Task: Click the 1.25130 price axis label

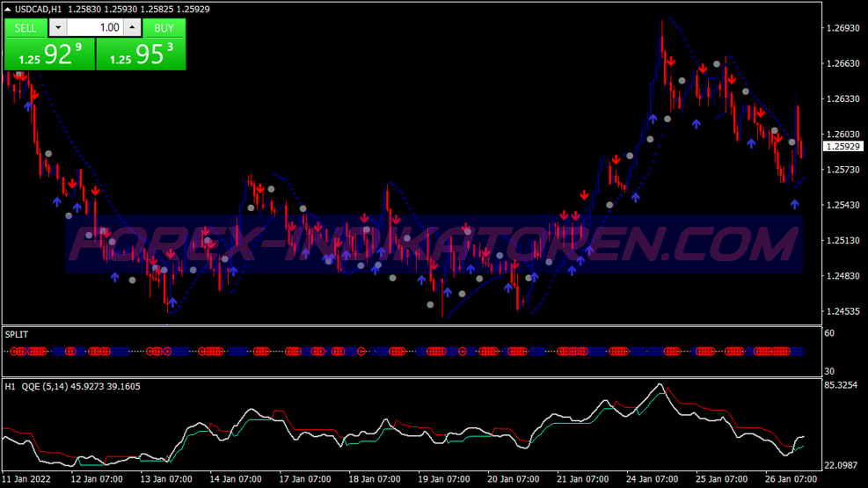Action: coord(842,240)
